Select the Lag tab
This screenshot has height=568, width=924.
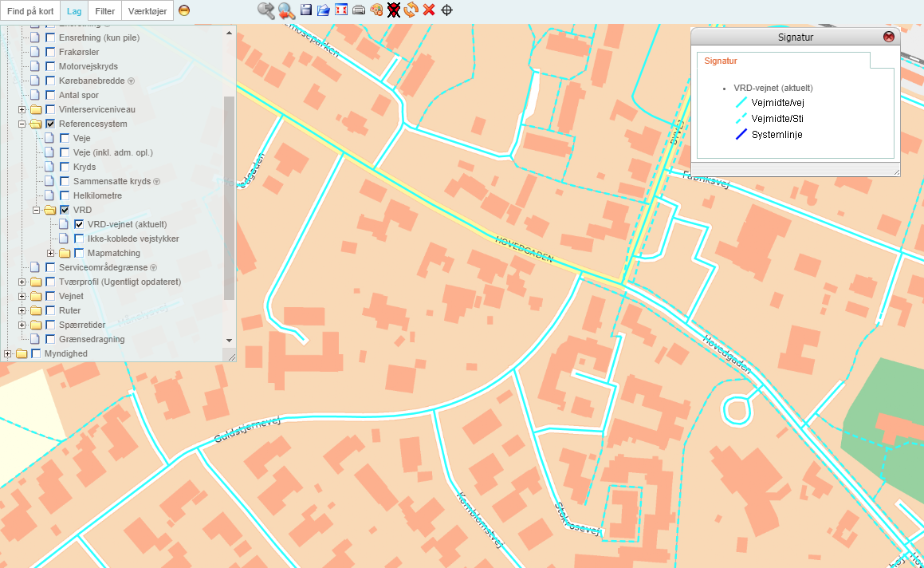(x=74, y=11)
